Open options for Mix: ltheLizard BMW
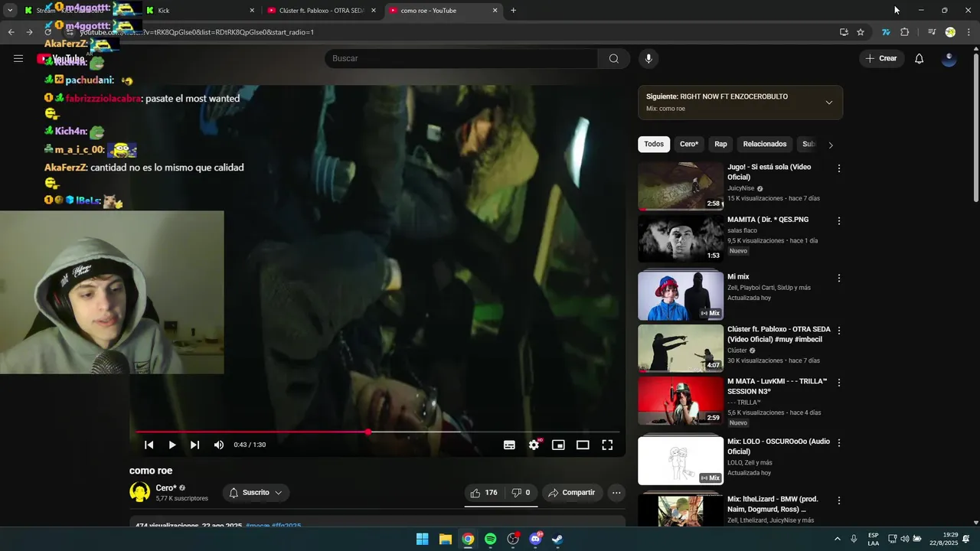The image size is (980, 551). (839, 500)
